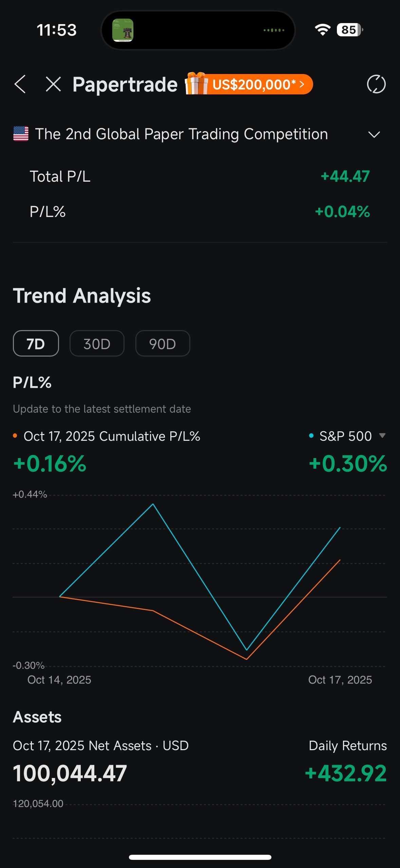Tap the Daily Returns +432.92 value
The width and height of the screenshot is (400, 868).
click(x=346, y=774)
